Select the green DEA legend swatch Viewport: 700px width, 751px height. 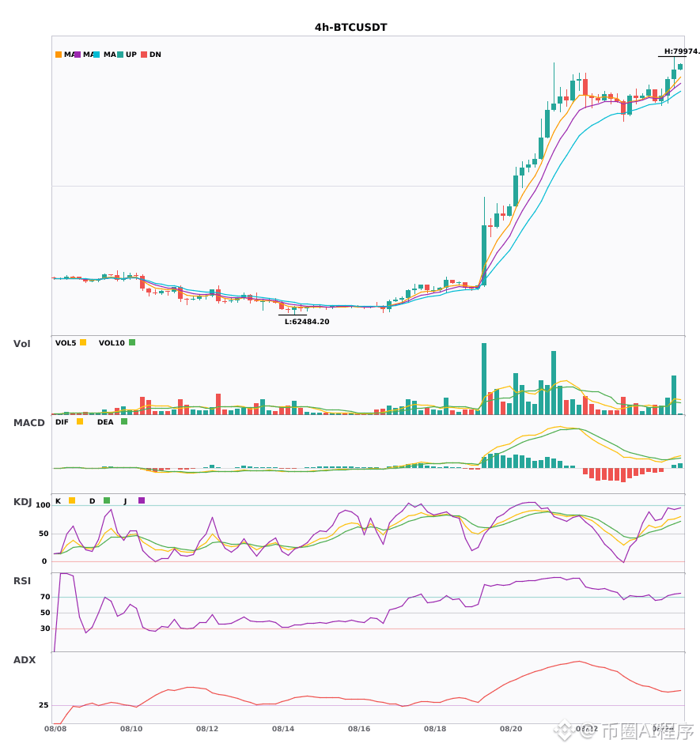click(124, 421)
